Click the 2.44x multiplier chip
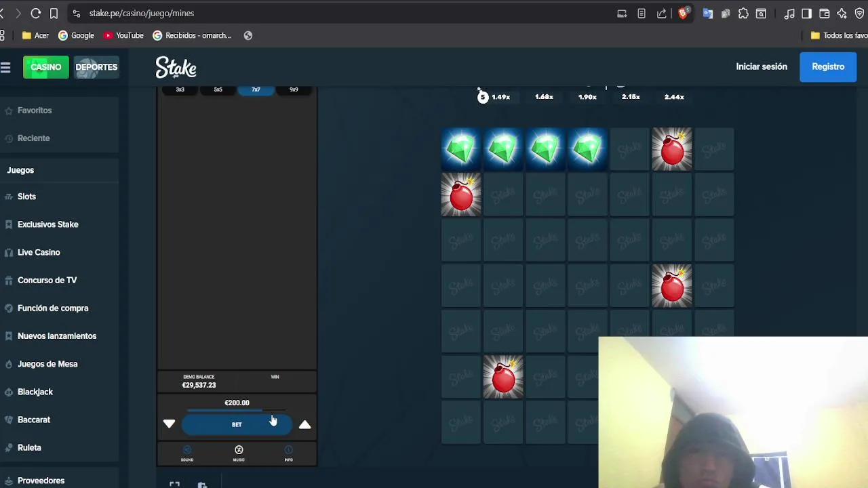Screen dimensions: 868x488 click(674, 97)
